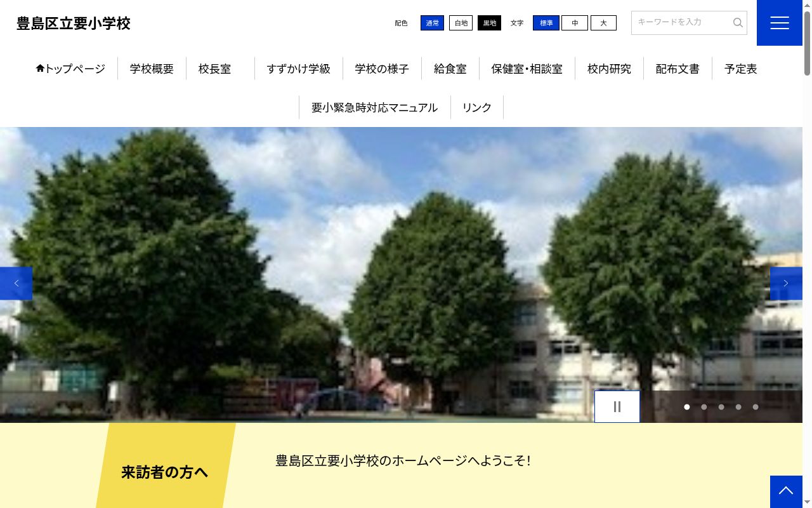Click the search magnifier icon
The height and width of the screenshot is (508, 812).
738,23
